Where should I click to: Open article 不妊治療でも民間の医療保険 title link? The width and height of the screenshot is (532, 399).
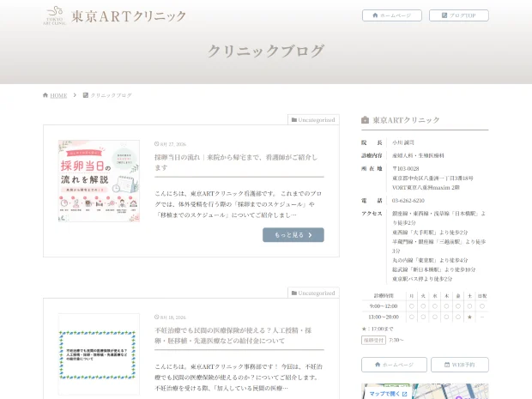coord(233,336)
